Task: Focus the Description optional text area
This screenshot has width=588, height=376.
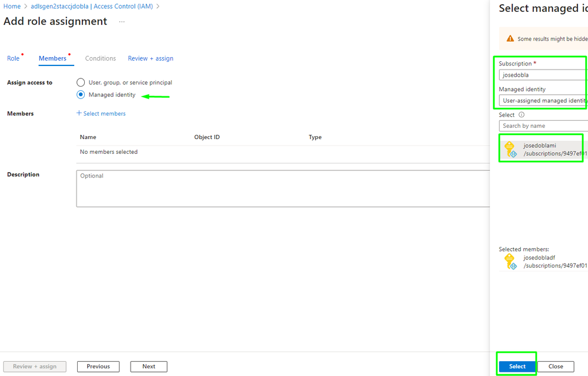Action: coord(283,189)
